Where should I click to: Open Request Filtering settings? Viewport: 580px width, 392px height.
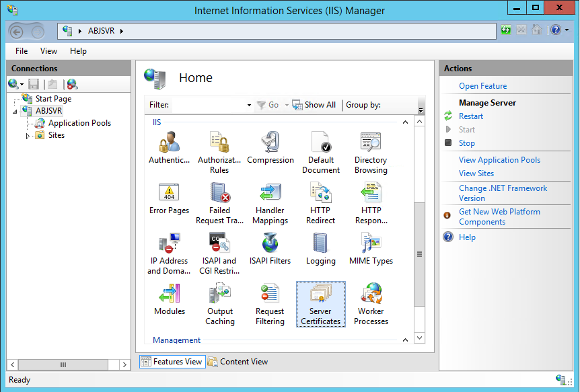270,304
